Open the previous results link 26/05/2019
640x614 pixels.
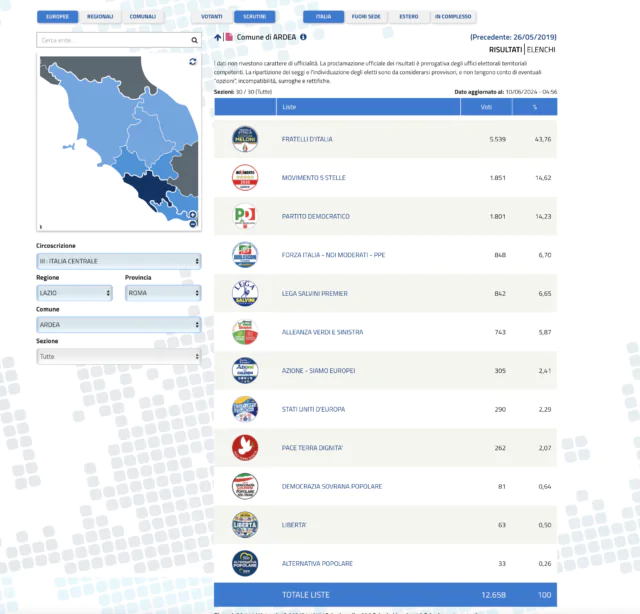[513, 37]
